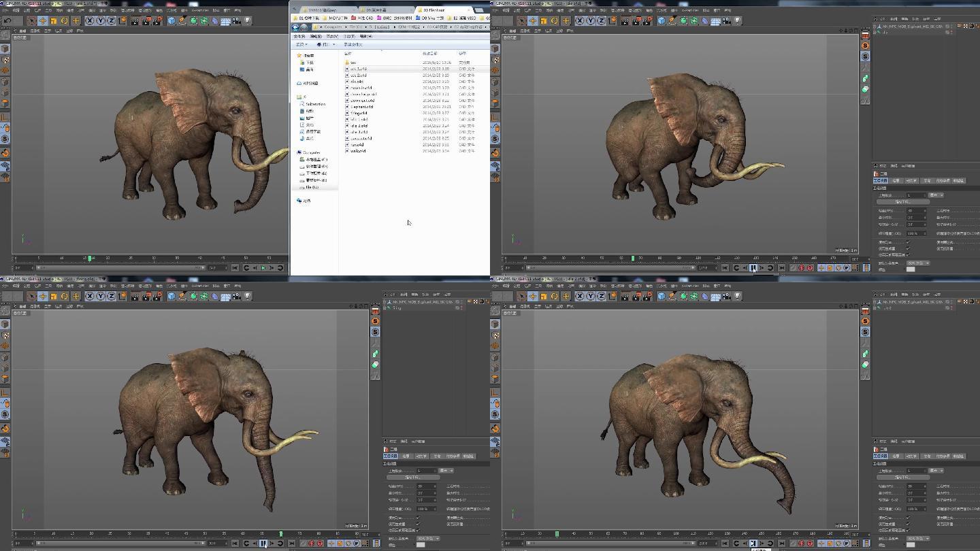Toggle 使用动画 checkbox in bottom-left window

pyautogui.click(x=418, y=518)
